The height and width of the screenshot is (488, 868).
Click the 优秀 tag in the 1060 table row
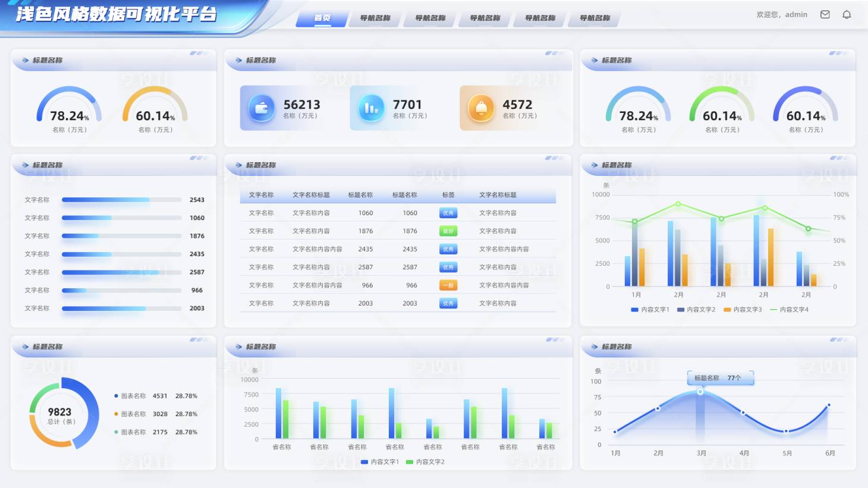tap(448, 213)
